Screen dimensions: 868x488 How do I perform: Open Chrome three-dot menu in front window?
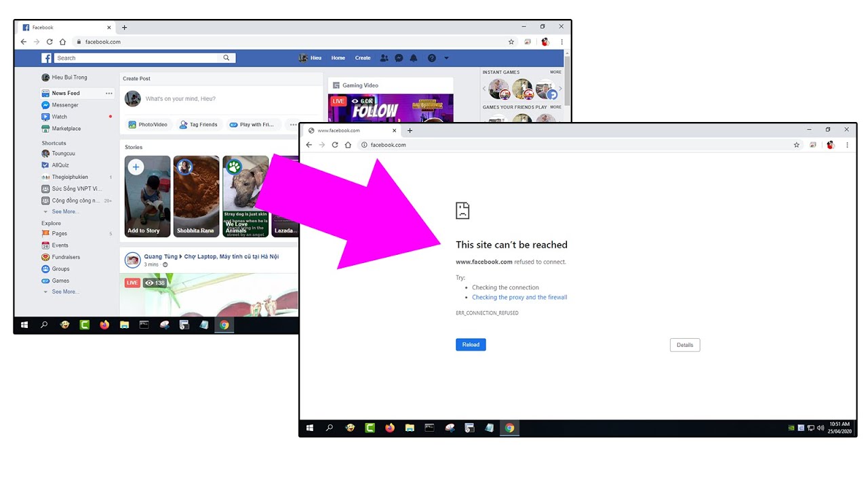[848, 145]
